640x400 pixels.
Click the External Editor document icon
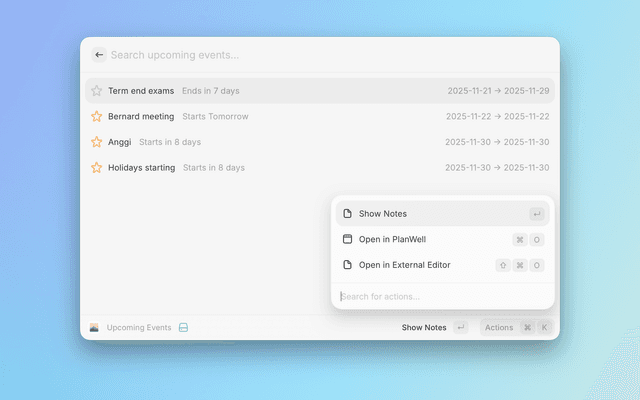point(347,265)
